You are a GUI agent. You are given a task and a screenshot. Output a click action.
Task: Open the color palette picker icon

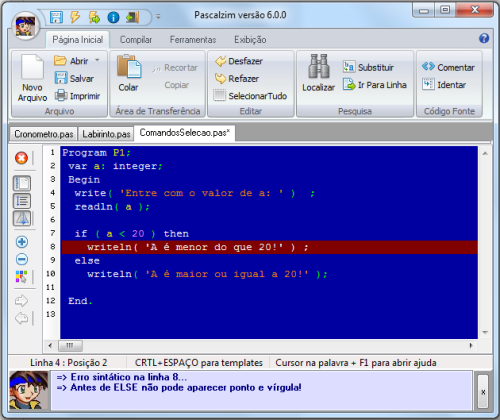22,277
